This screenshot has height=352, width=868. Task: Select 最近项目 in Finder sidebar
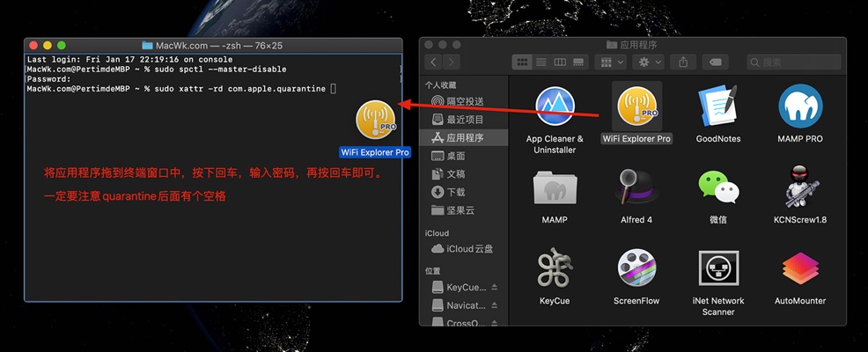point(465,120)
